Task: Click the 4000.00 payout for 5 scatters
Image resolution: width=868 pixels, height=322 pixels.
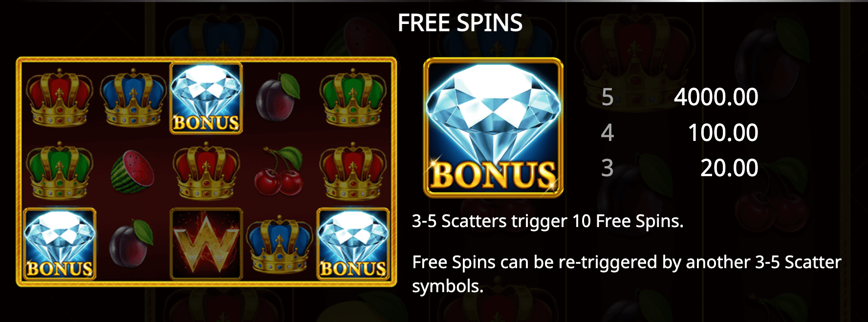Action: coord(716,97)
